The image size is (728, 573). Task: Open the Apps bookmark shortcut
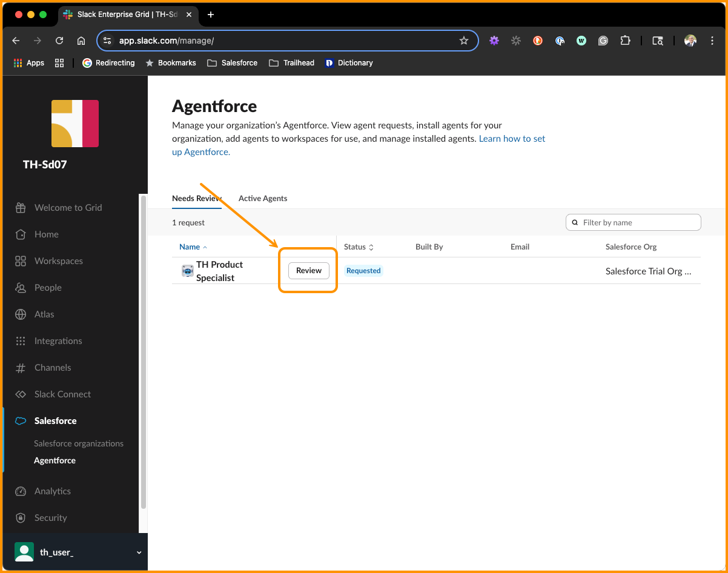tap(29, 62)
